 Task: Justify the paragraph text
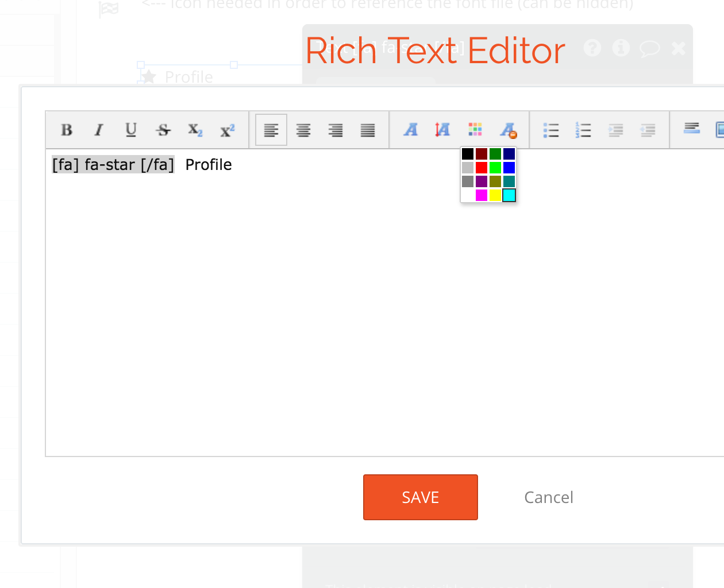(x=367, y=130)
